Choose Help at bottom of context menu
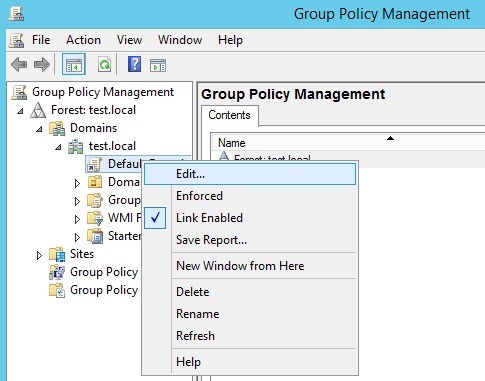 point(250,362)
